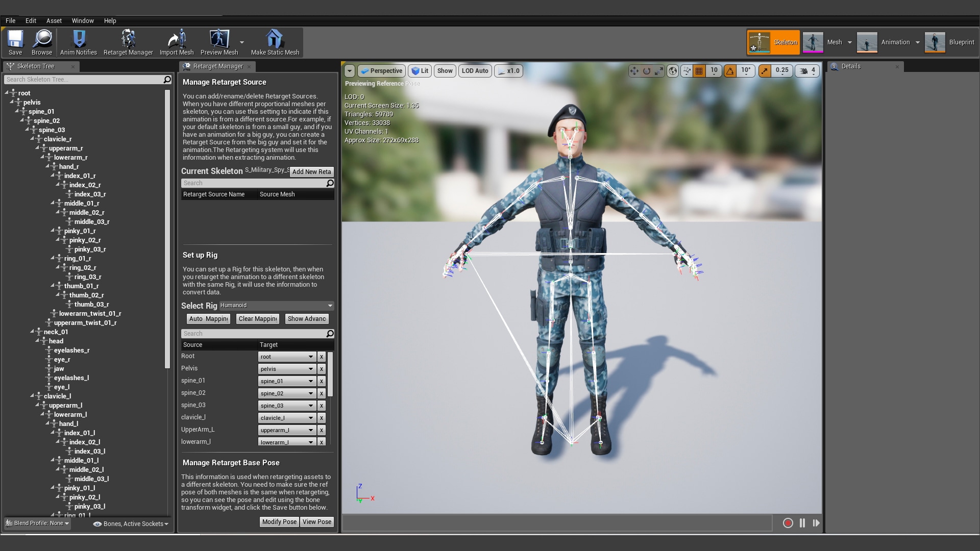Toggle scale snapping in viewport
Viewport: 980px width, 551px height.
[x=764, y=71]
